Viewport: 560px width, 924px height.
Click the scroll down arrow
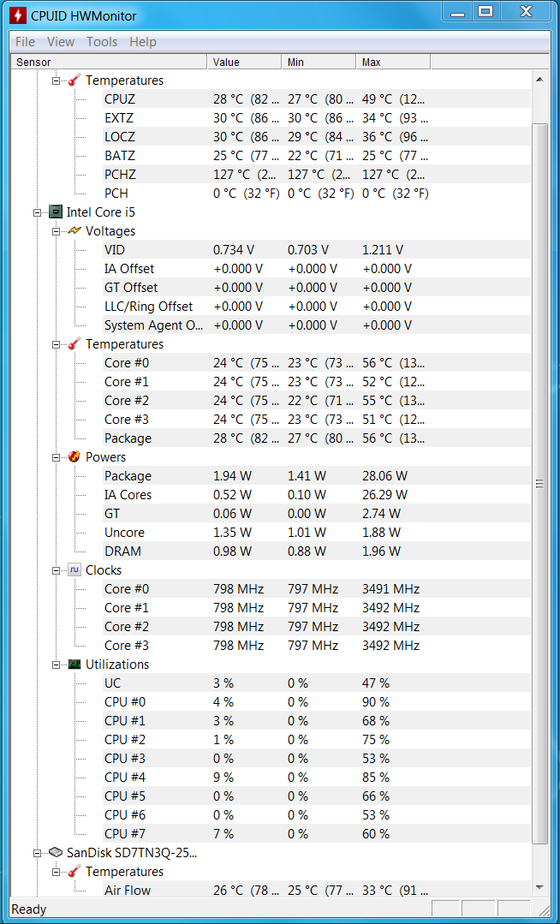tap(539, 887)
